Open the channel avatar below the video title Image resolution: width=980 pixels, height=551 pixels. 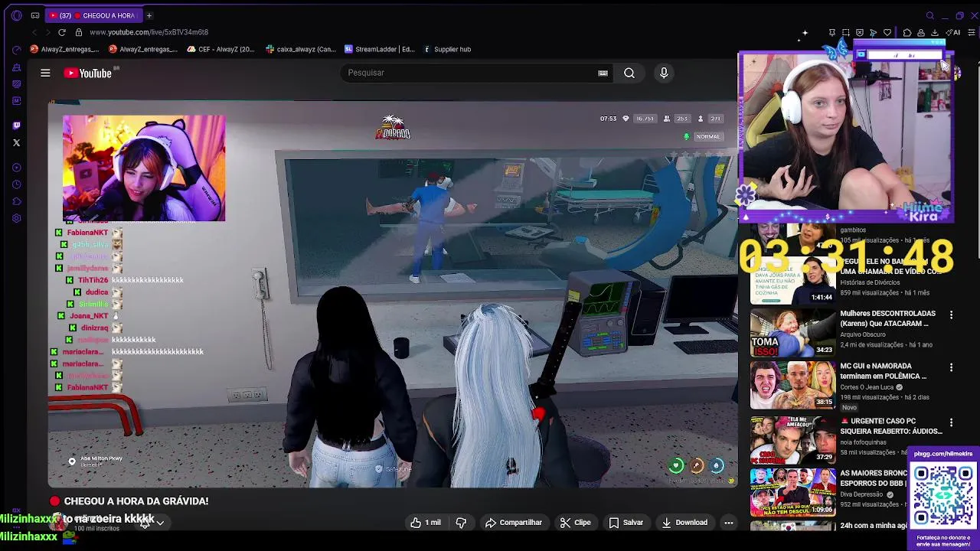59,523
